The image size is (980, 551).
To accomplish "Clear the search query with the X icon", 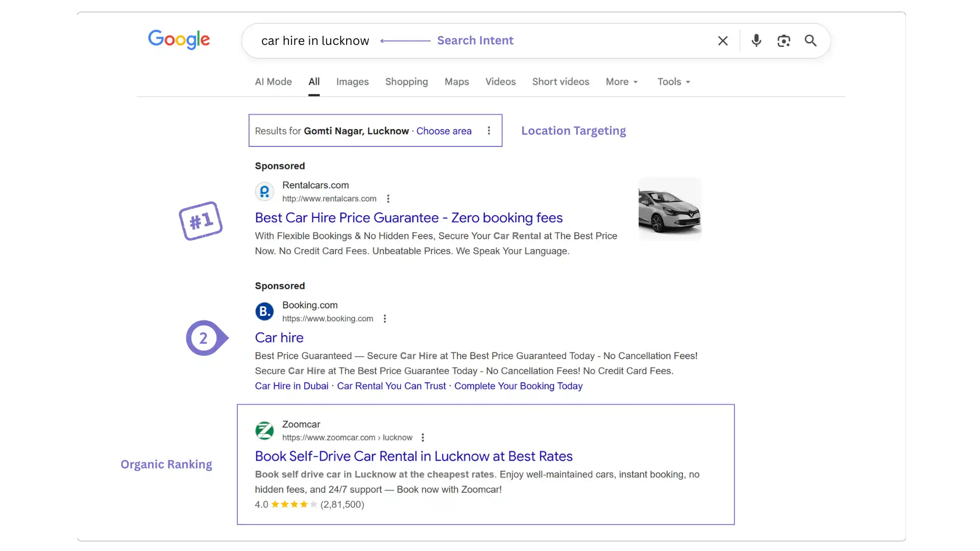I will click(x=723, y=41).
